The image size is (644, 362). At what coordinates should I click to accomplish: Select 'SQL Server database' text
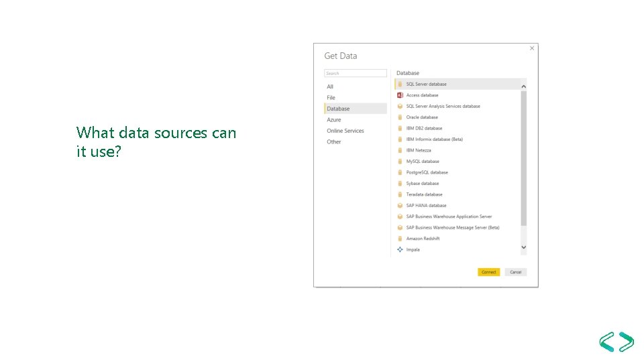coord(427,84)
